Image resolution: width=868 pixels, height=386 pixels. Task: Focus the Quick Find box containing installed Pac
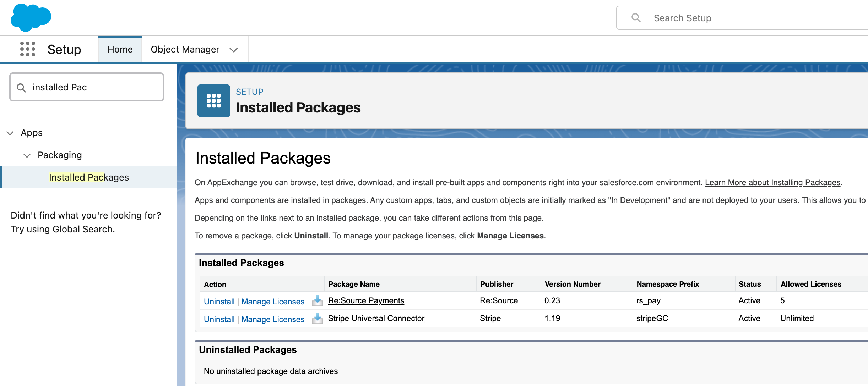point(87,87)
